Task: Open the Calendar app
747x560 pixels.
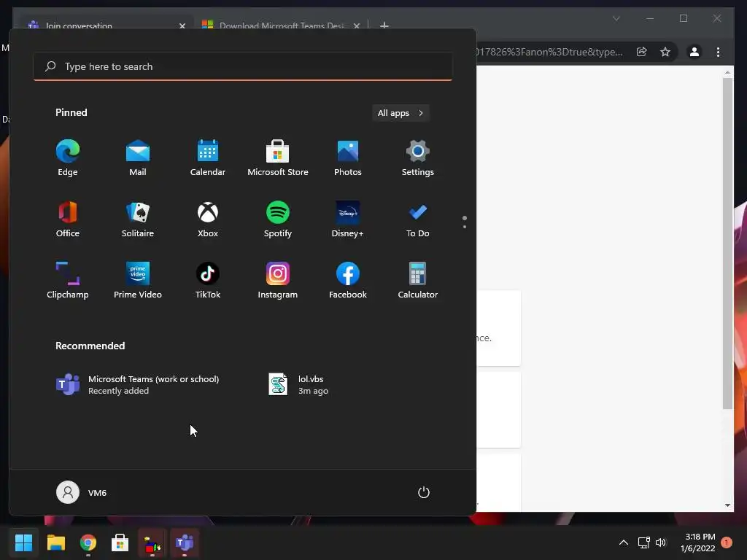Action: (x=208, y=158)
